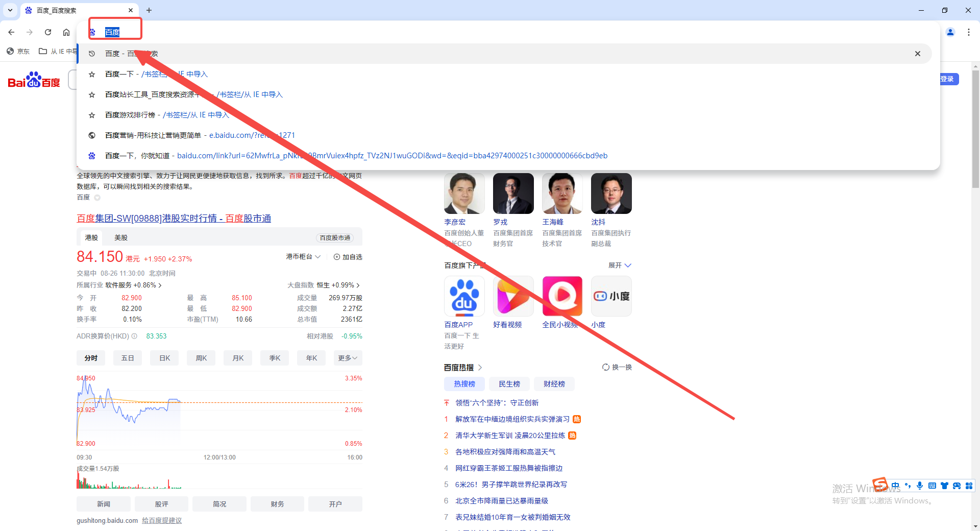Open the 好看视频 product icon

513,296
